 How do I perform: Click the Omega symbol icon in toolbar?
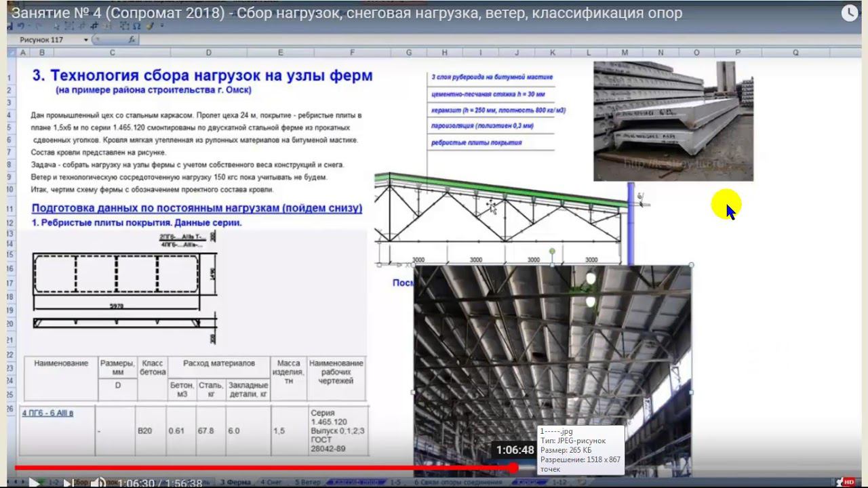[137, 26]
